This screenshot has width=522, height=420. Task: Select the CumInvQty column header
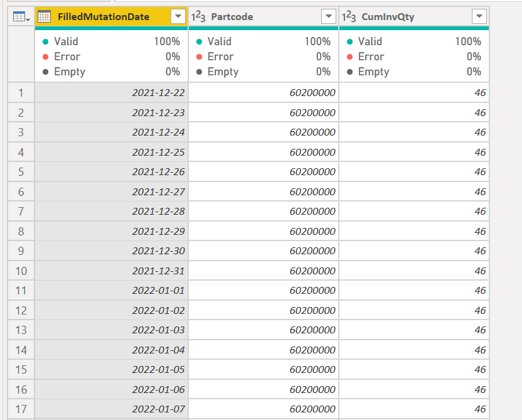click(x=414, y=17)
